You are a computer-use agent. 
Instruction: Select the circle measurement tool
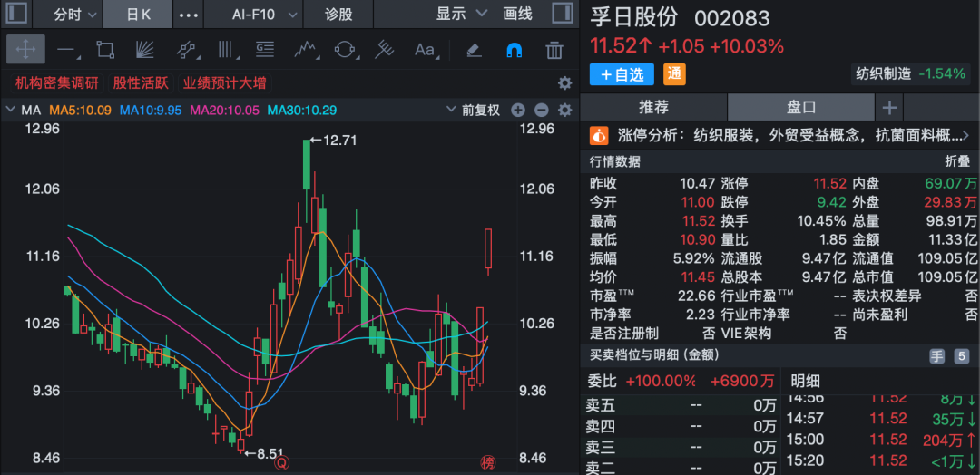pos(345,49)
